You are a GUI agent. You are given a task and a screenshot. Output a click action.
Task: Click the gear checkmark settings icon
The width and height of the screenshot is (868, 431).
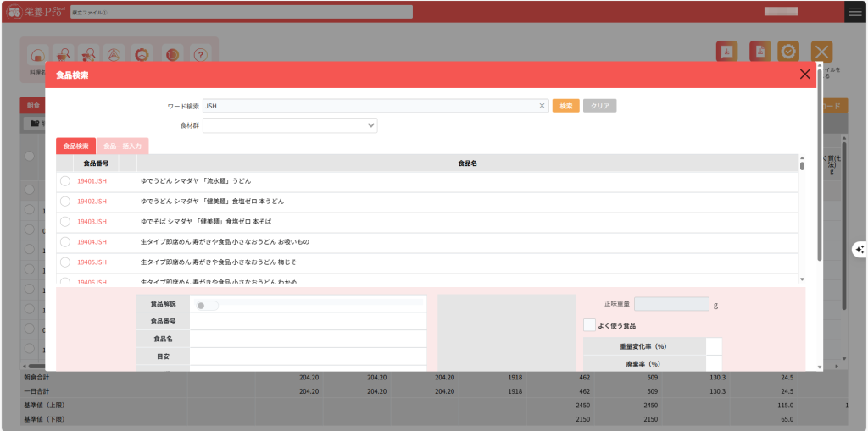click(x=788, y=52)
